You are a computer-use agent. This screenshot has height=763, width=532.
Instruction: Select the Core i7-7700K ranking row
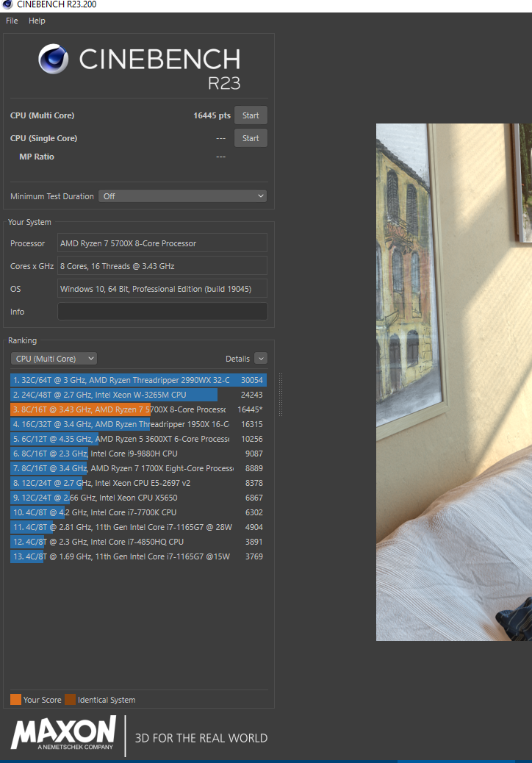tap(138, 512)
